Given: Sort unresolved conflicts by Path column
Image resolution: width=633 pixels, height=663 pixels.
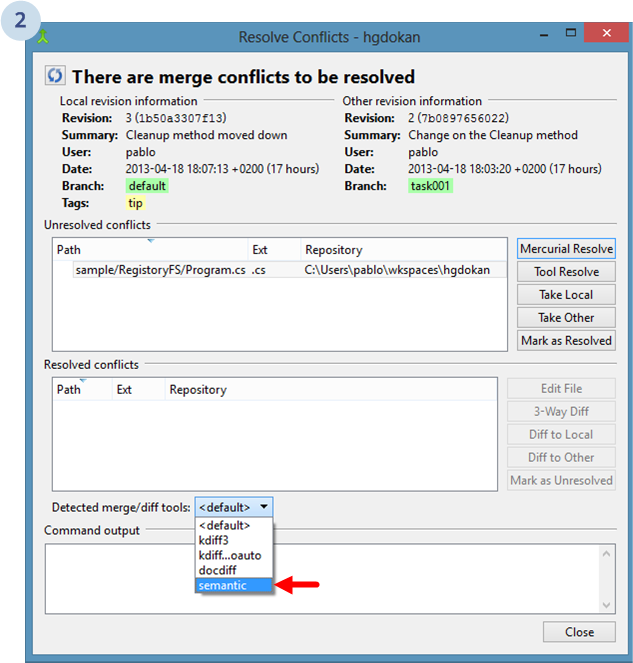Looking at the screenshot, I should tap(151, 249).
